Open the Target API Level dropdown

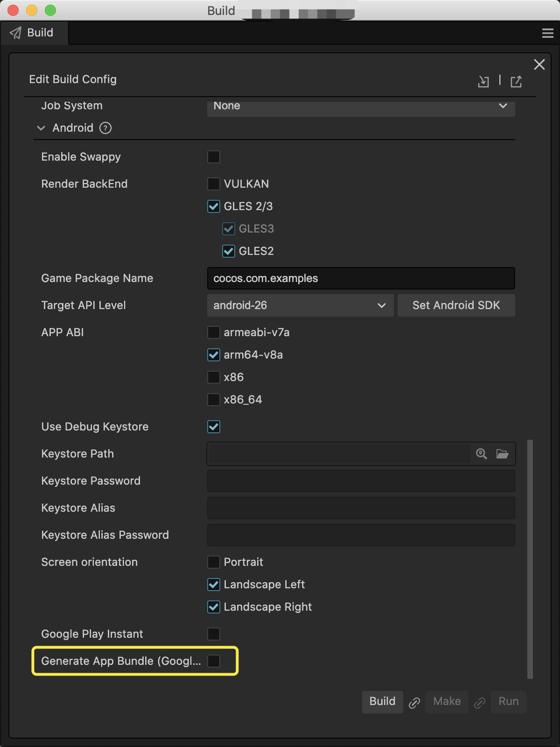pyautogui.click(x=300, y=305)
